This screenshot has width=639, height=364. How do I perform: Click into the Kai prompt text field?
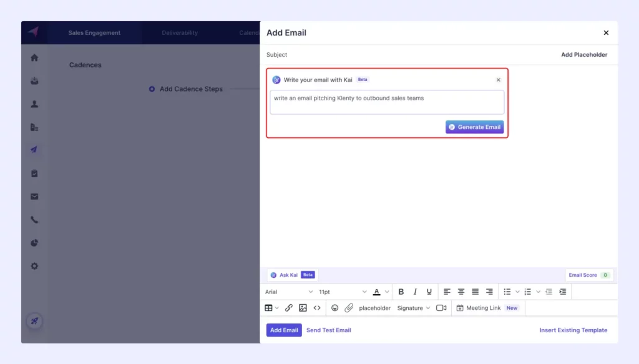386,102
